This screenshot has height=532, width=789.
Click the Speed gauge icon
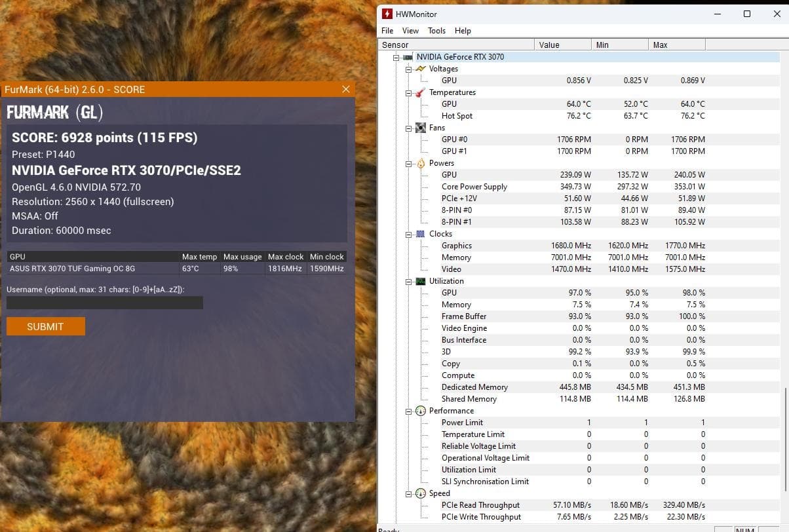(x=421, y=493)
